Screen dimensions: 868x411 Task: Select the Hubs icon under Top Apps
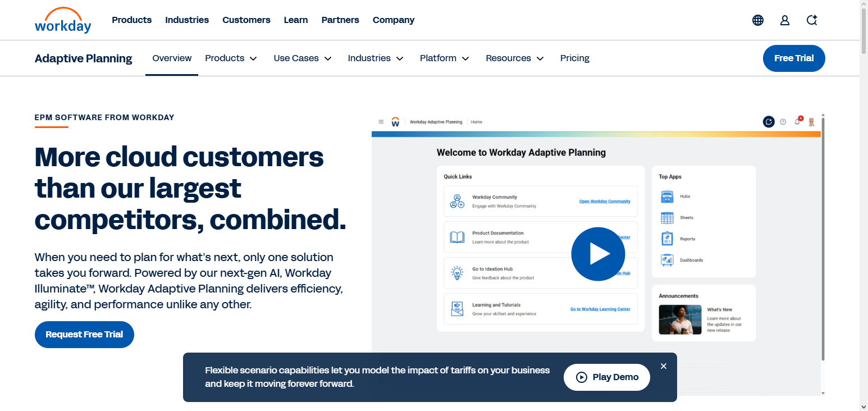tap(667, 197)
